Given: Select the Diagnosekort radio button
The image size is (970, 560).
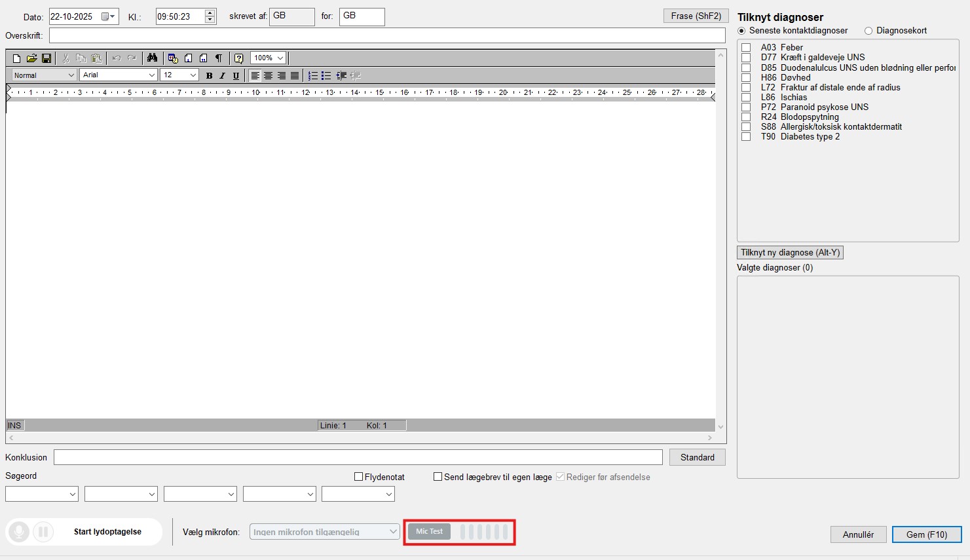Looking at the screenshot, I should 868,31.
